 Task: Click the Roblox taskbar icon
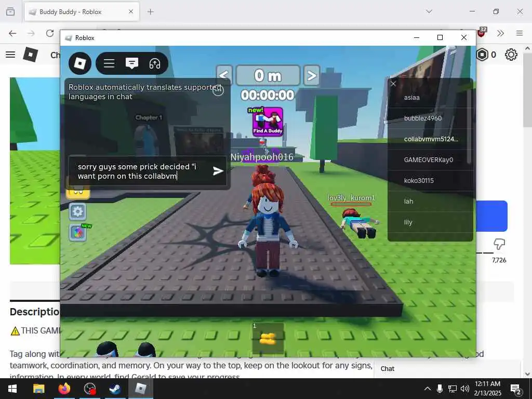[140, 389]
